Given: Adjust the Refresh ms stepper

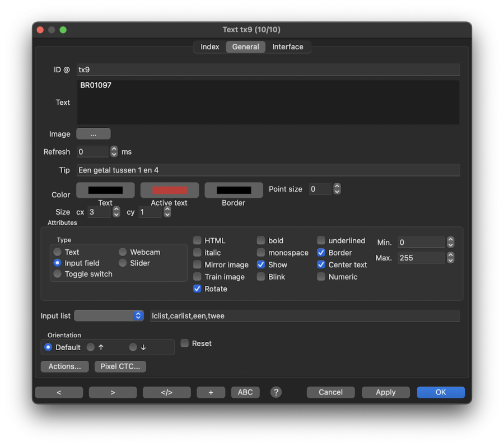Looking at the screenshot, I should 114,152.
